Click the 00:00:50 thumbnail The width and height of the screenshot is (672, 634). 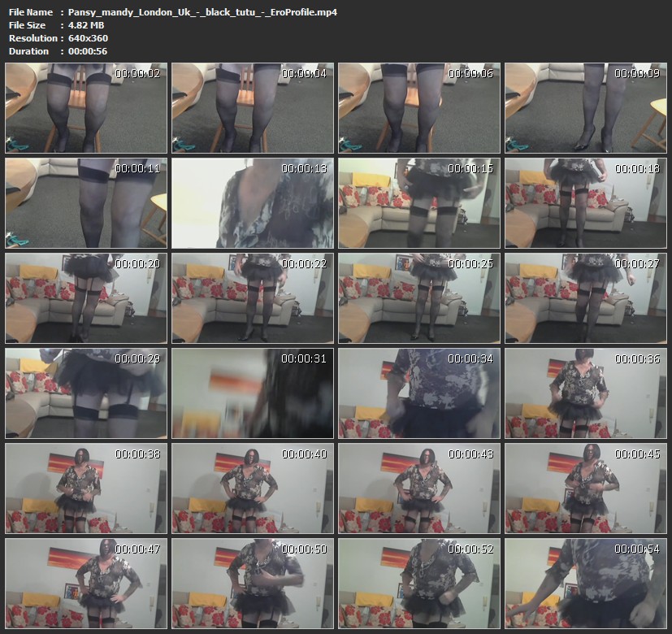coord(253,583)
